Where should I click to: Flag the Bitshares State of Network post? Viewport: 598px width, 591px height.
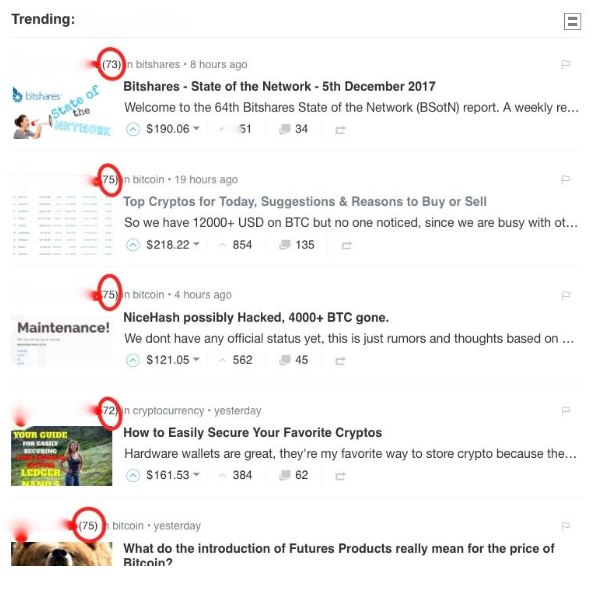pos(566,64)
